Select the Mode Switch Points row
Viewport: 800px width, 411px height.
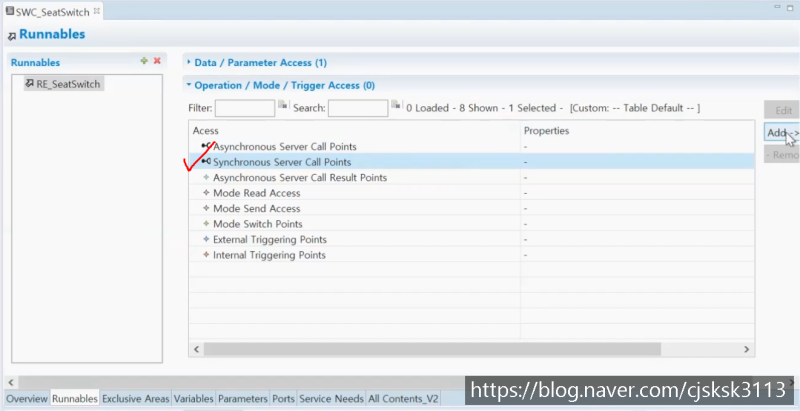tap(471, 223)
